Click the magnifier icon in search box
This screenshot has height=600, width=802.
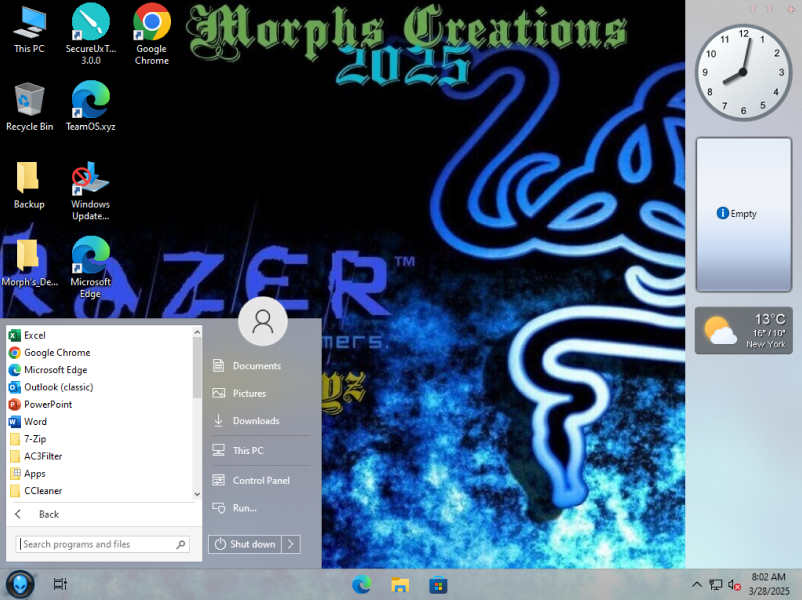[x=181, y=544]
